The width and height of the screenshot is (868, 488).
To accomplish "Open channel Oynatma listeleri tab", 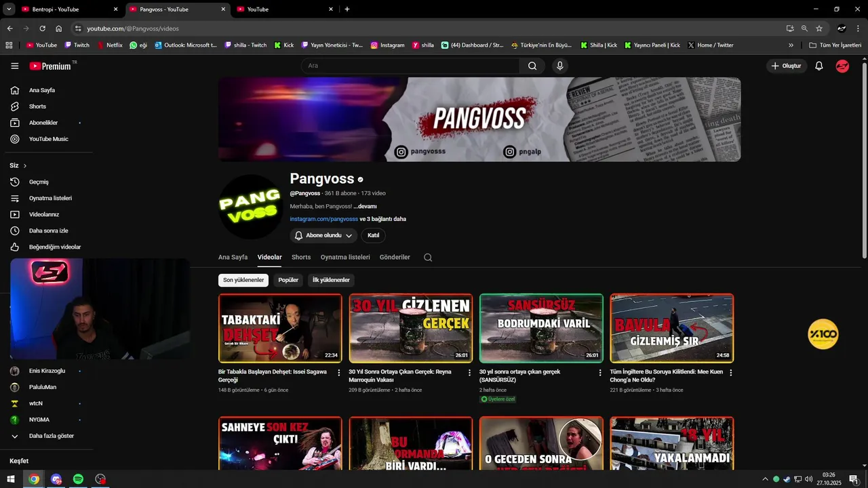I will point(345,258).
